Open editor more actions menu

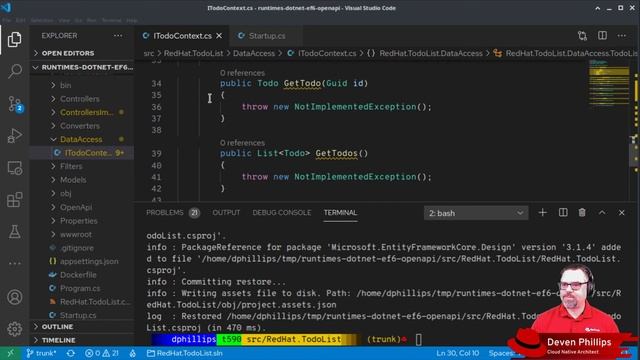coord(622,36)
